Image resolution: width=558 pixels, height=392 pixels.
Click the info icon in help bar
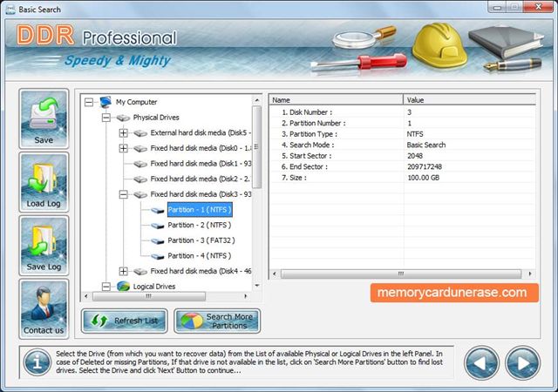[x=37, y=362]
